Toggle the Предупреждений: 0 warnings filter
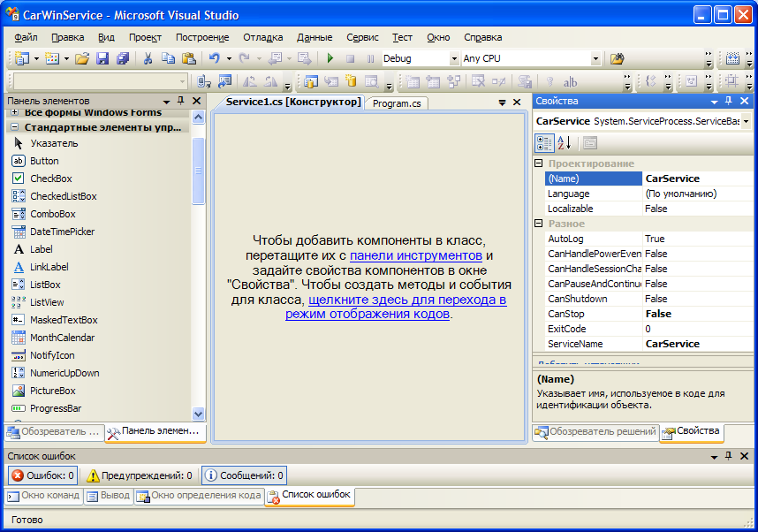Screen dimensions: 758x532 point(140,475)
